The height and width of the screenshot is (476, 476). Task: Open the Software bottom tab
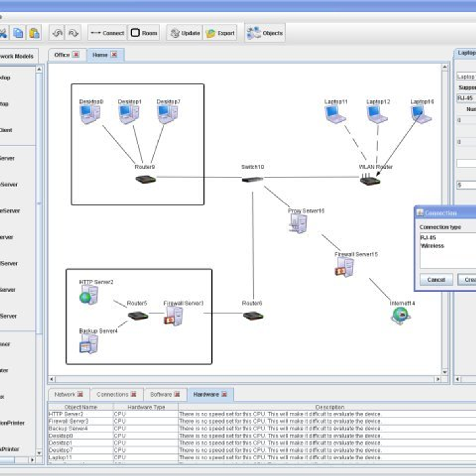[161, 394]
